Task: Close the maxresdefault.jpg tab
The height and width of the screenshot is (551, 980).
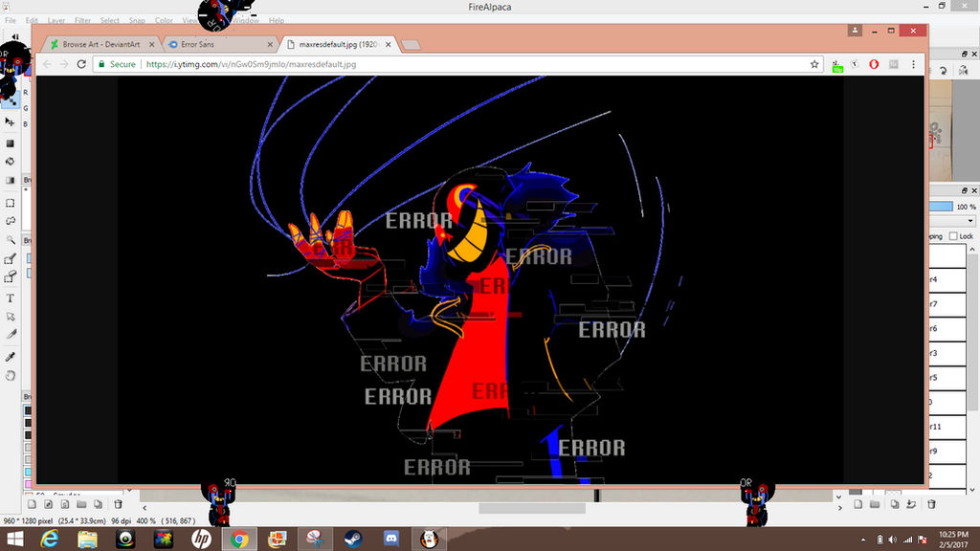Action: [x=389, y=44]
